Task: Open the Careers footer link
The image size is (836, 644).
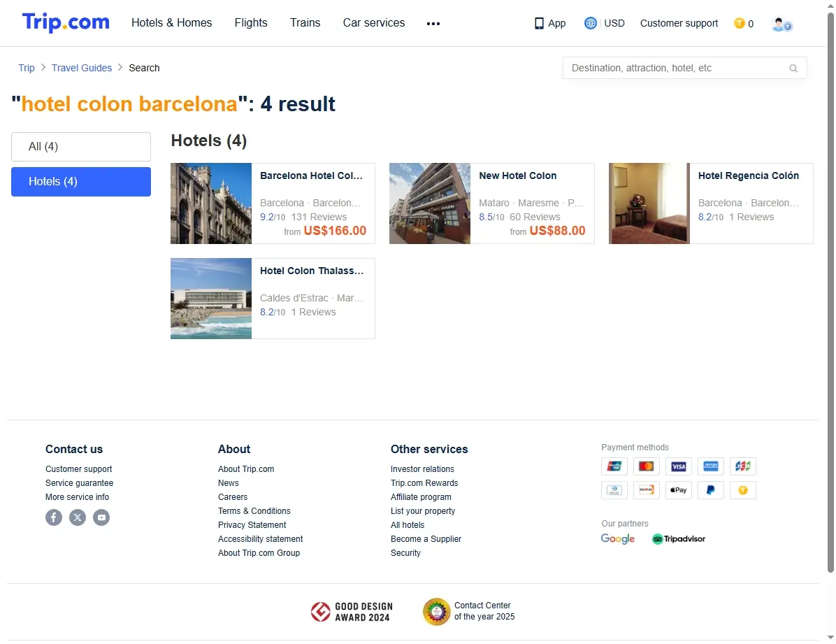Action: tap(233, 496)
